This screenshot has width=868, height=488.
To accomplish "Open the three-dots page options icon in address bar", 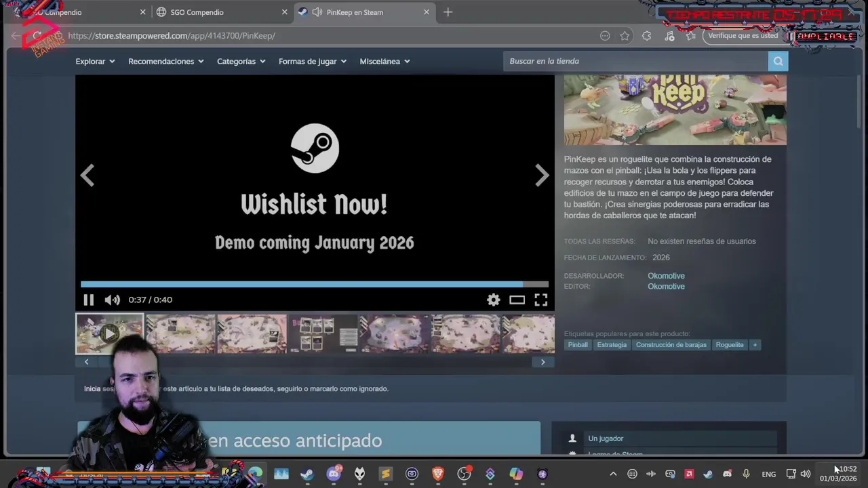I will (x=605, y=36).
